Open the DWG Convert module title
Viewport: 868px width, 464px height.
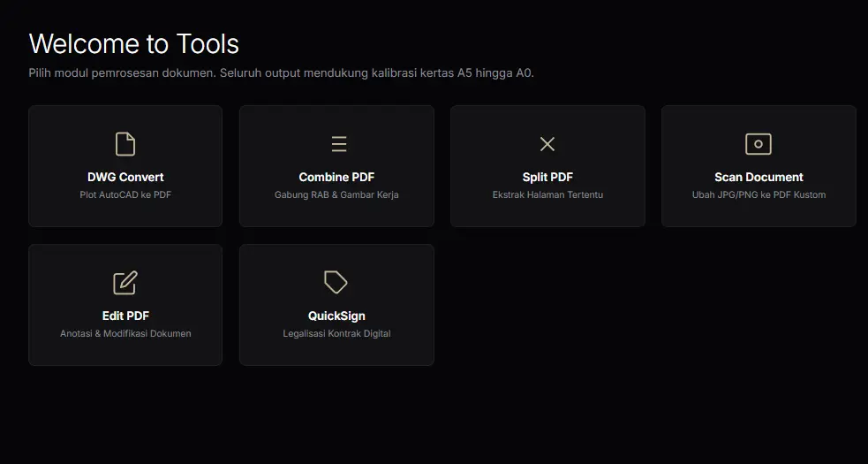point(125,177)
